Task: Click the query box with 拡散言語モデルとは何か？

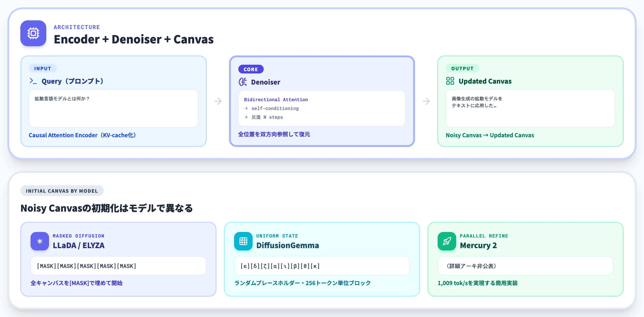Action: [114, 108]
